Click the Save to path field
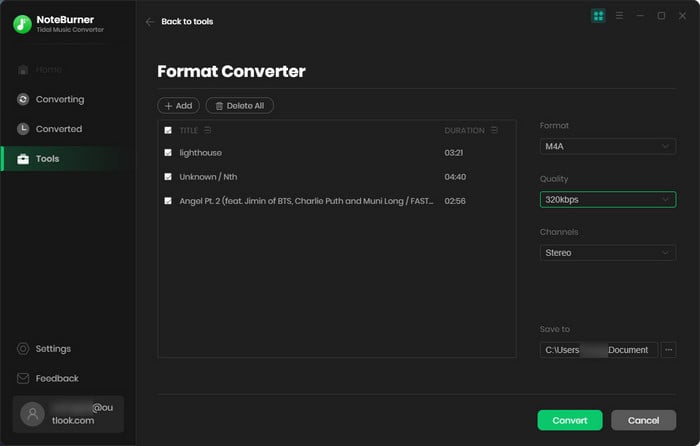The image size is (700, 446). (x=598, y=350)
